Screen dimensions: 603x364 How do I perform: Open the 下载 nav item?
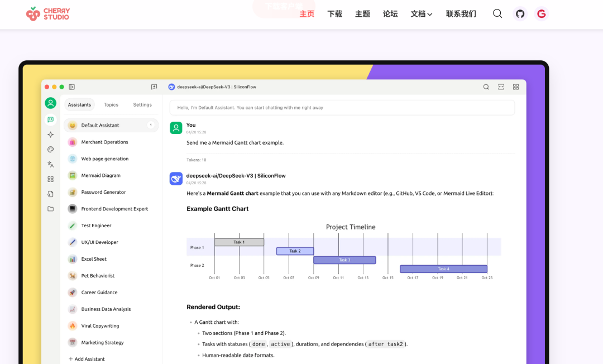click(334, 14)
